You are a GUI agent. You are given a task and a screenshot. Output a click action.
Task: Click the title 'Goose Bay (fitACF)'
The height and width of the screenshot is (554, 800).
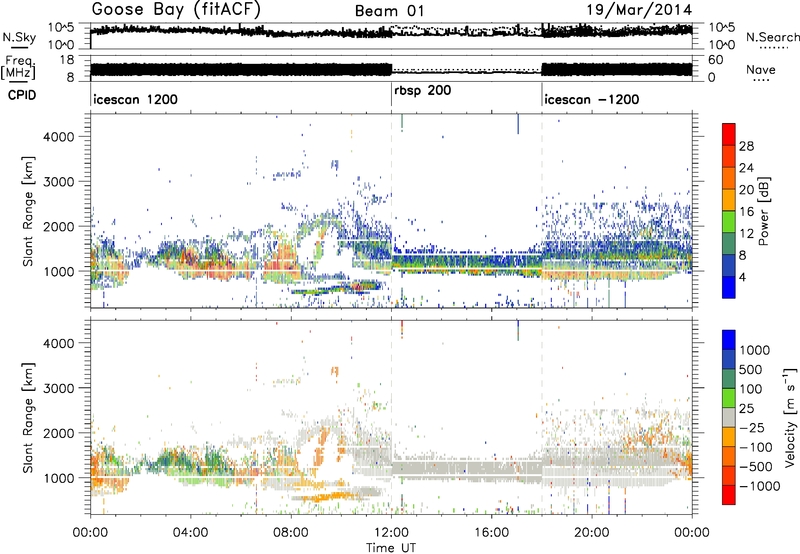point(176,9)
